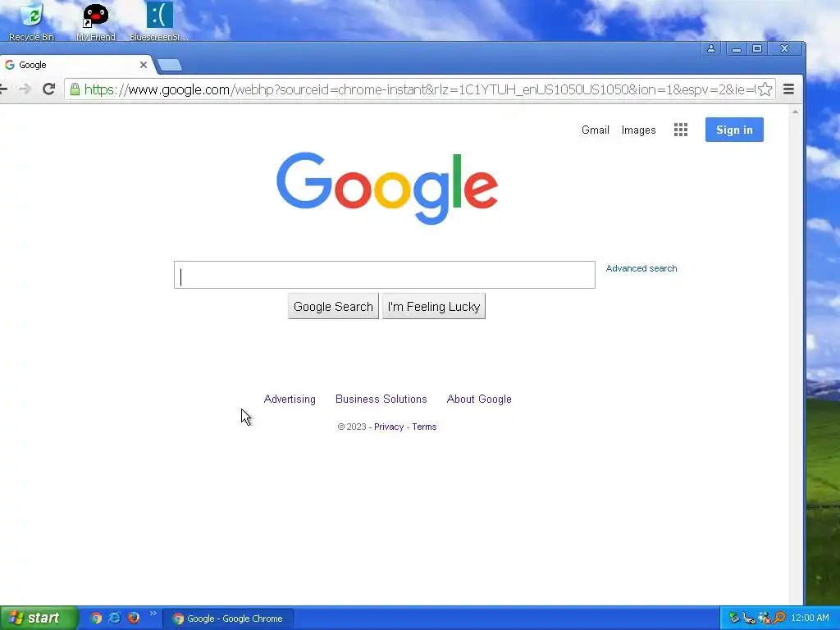The image size is (840, 630).
Task: Click the first system tray icon
Action: (x=734, y=619)
